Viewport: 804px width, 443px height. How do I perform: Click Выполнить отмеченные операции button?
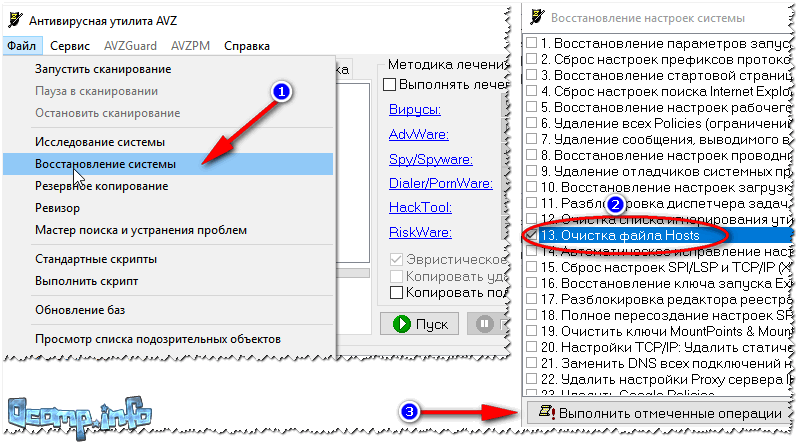tap(659, 413)
